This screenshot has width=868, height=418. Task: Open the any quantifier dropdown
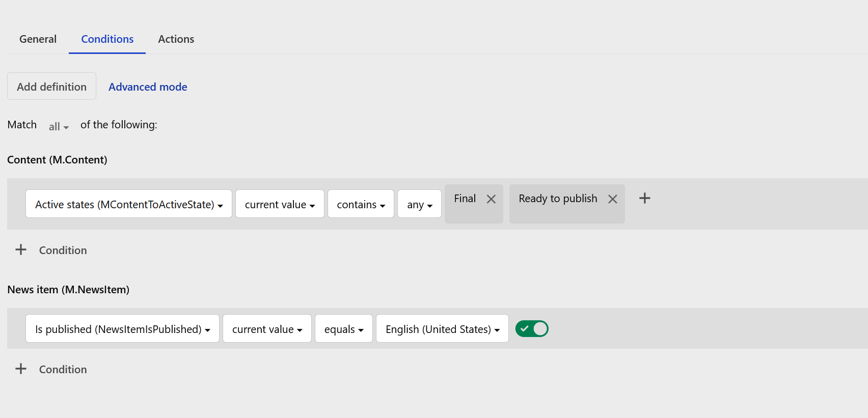(x=419, y=204)
